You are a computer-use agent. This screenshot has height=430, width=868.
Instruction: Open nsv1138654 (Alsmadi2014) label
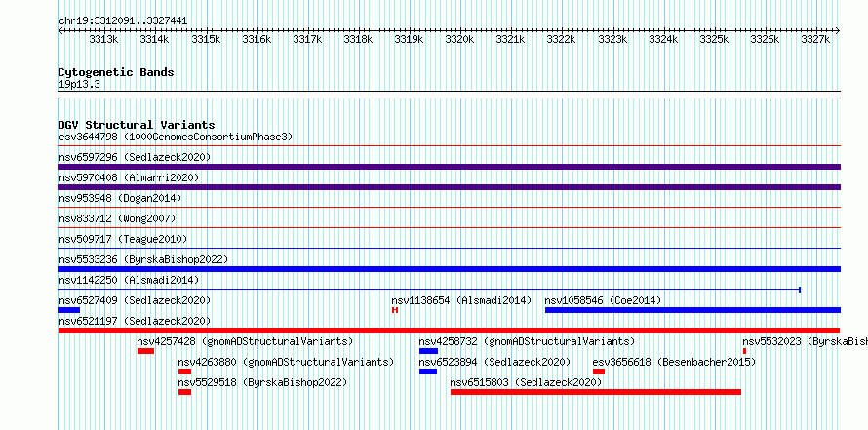pyautogui.click(x=461, y=300)
